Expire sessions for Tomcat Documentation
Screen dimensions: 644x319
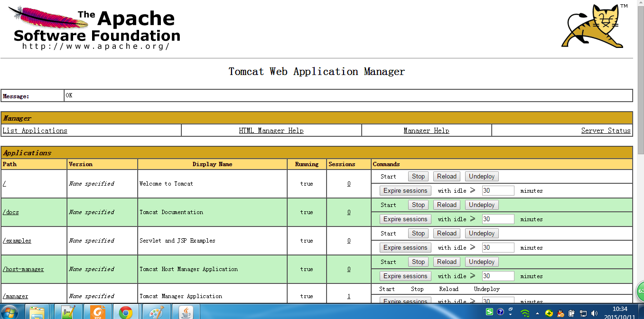[405, 219]
